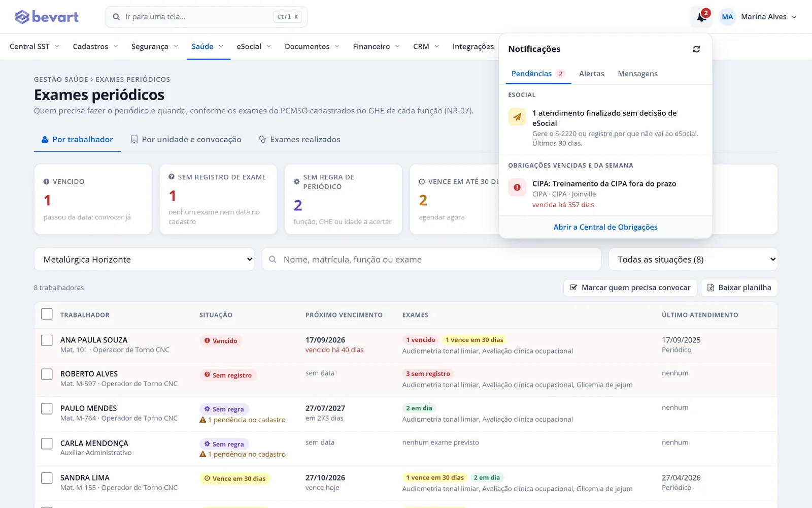Open the eSocial menu
This screenshot has height=508, width=812.
coord(254,46)
